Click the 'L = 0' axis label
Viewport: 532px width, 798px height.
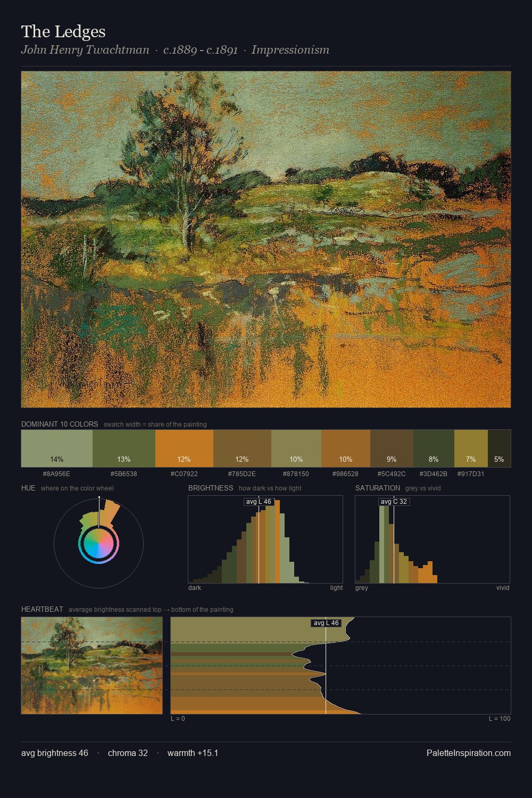click(178, 719)
